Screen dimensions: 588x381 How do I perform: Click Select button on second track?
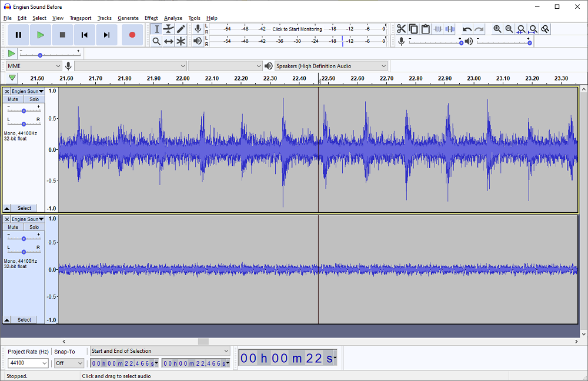(24, 320)
